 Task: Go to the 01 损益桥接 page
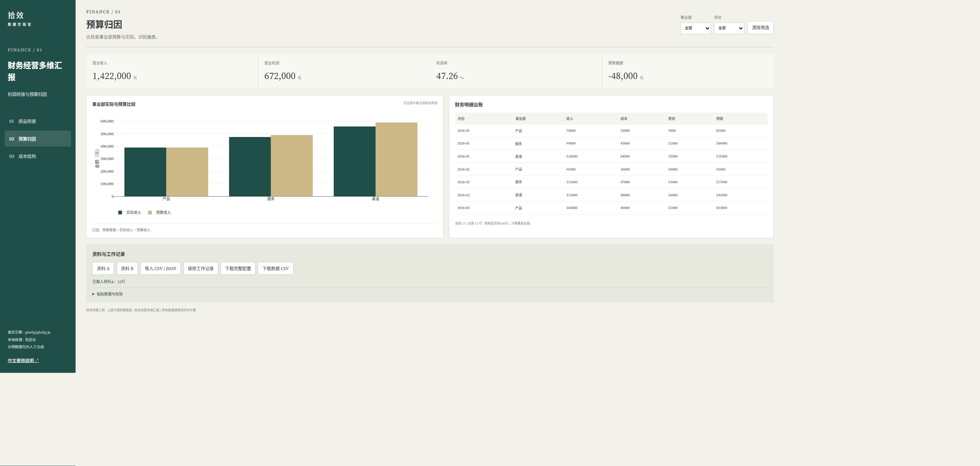(38, 121)
